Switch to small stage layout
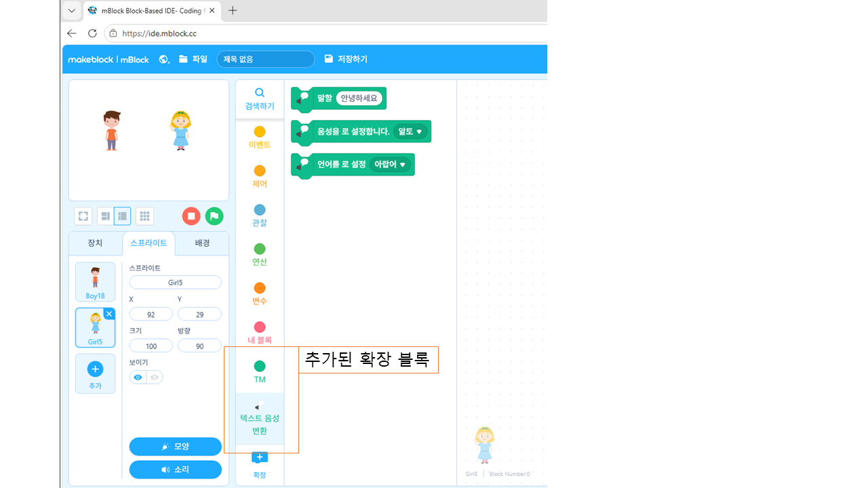 (105, 216)
